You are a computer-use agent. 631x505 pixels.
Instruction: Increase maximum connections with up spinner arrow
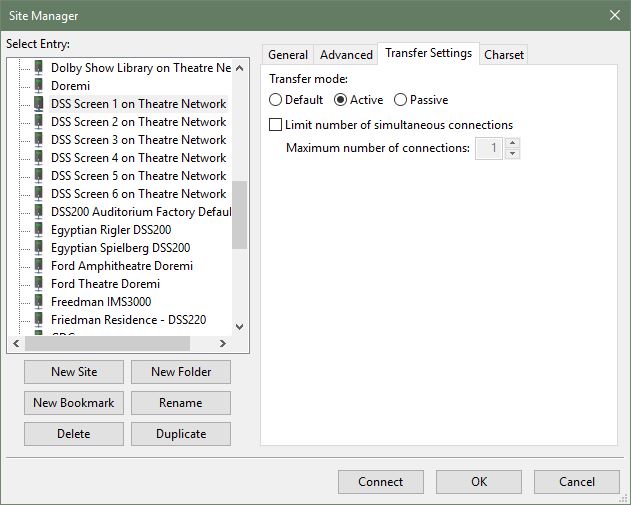click(x=512, y=143)
